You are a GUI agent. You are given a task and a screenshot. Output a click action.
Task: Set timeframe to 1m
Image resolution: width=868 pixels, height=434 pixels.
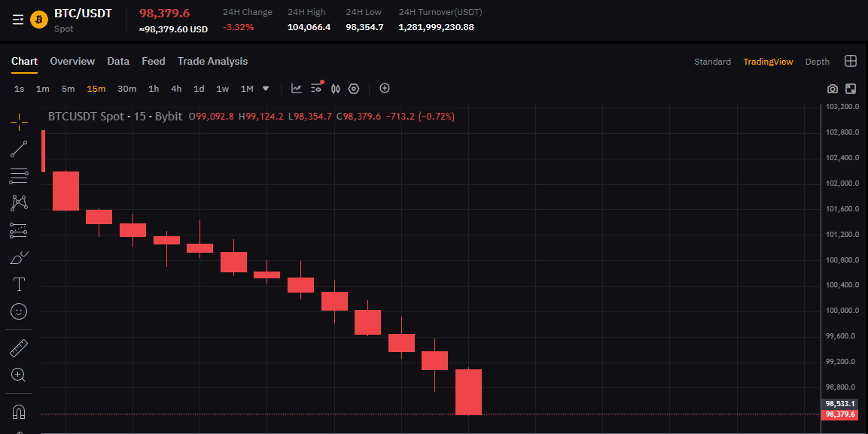tap(43, 89)
